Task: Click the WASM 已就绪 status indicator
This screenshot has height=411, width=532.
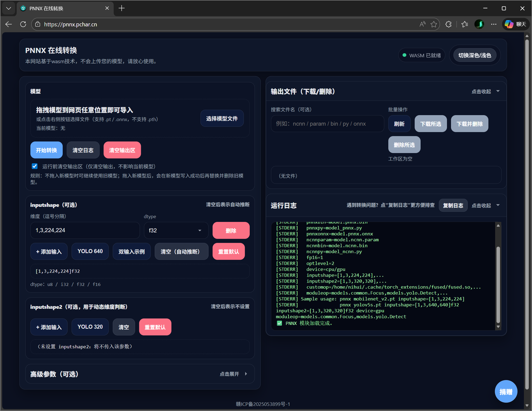Action: click(x=422, y=55)
